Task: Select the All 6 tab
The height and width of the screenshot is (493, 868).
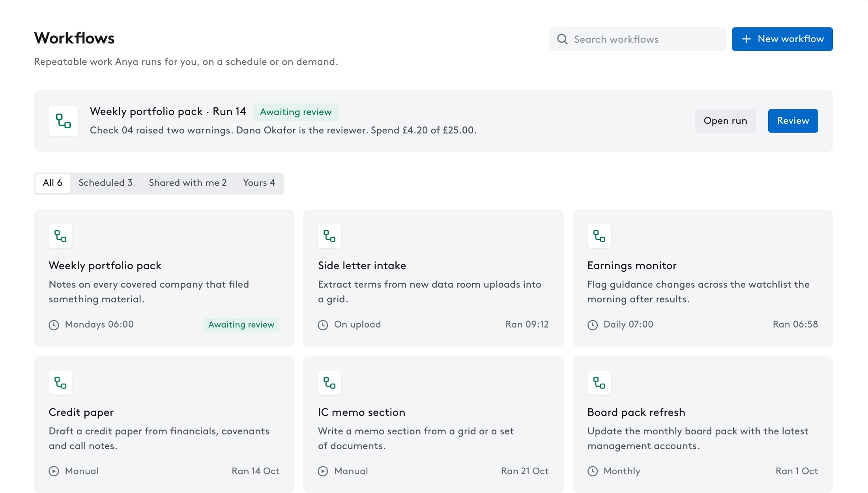Action: tap(52, 183)
